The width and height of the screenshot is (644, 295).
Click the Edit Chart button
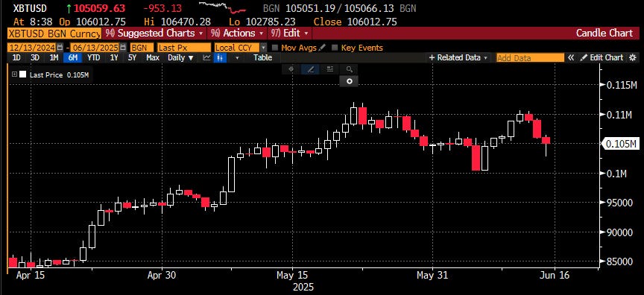click(602, 58)
